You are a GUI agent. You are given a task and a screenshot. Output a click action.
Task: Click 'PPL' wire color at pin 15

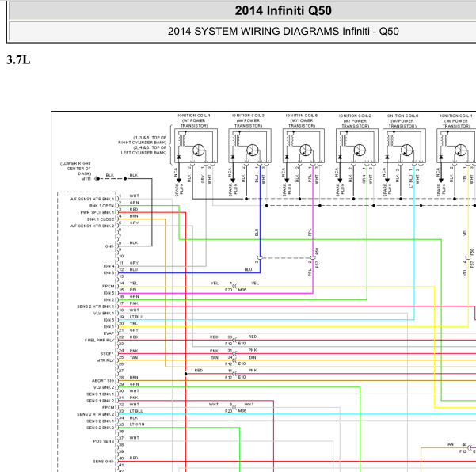tap(134, 290)
